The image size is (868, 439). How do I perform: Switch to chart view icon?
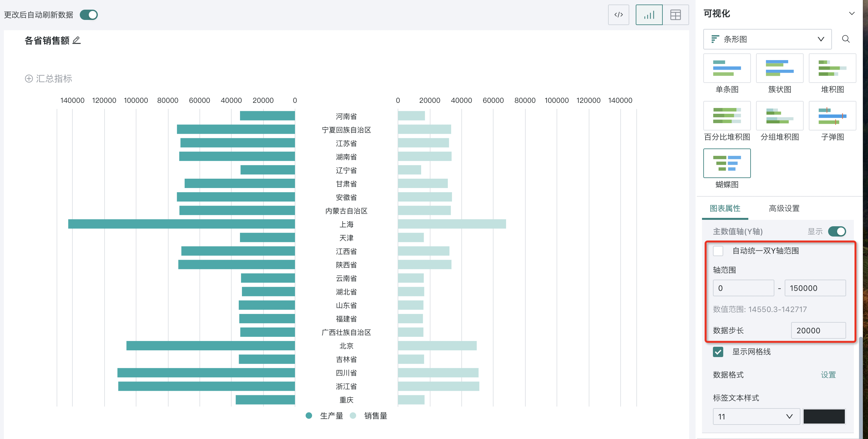point(649,15)
